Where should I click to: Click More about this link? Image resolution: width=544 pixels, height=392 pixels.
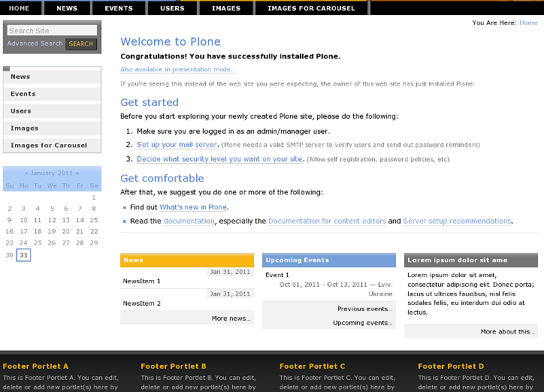pos(508,332)
